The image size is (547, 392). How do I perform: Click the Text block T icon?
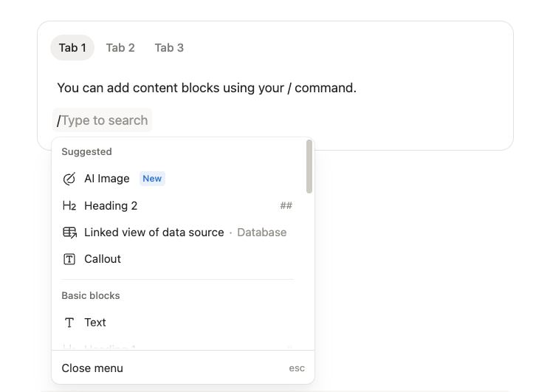point(69,323)
